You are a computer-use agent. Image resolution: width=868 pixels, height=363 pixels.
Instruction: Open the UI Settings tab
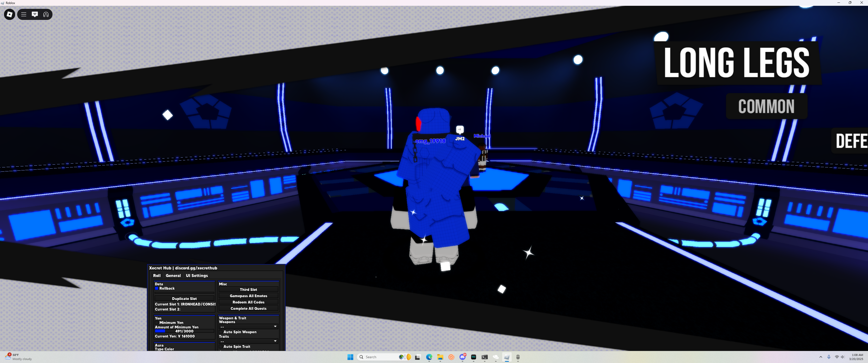(197, 276)
